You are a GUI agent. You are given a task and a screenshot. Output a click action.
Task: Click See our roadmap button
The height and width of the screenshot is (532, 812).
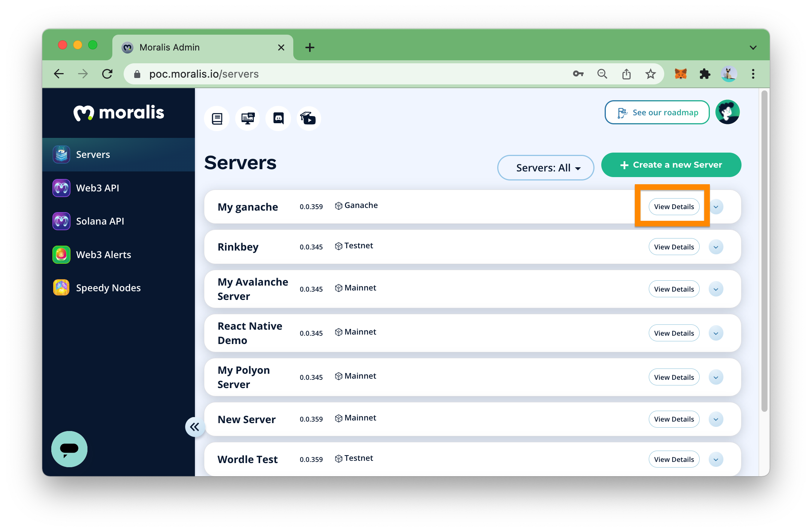click(657, 112)
